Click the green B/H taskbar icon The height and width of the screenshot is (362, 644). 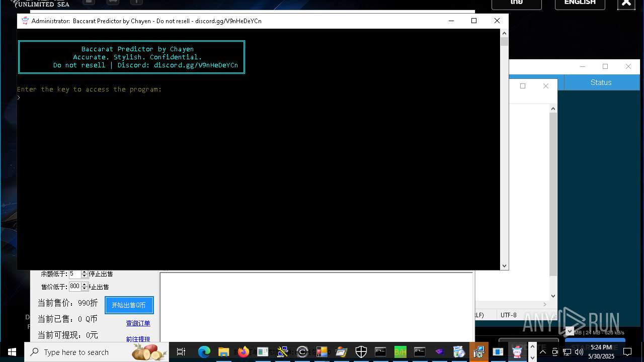[x=400, y=352]
